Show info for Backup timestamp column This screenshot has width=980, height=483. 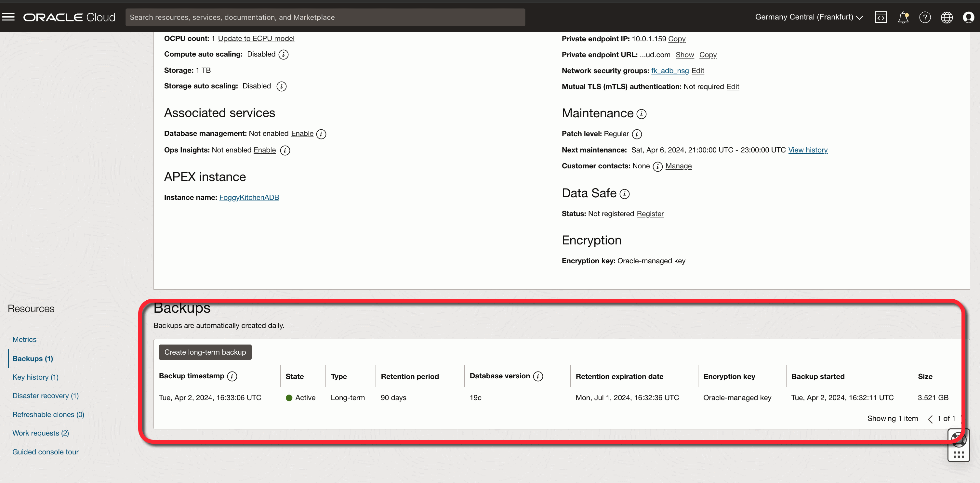click(232, 376)
